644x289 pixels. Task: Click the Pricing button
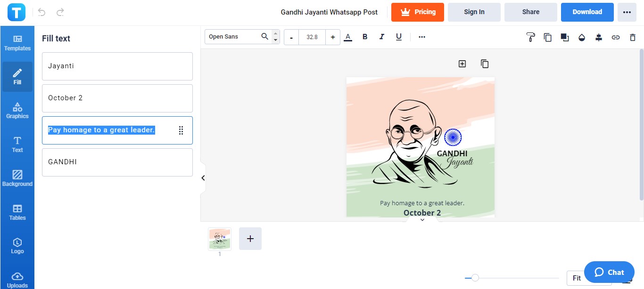(x=418, y=12)
